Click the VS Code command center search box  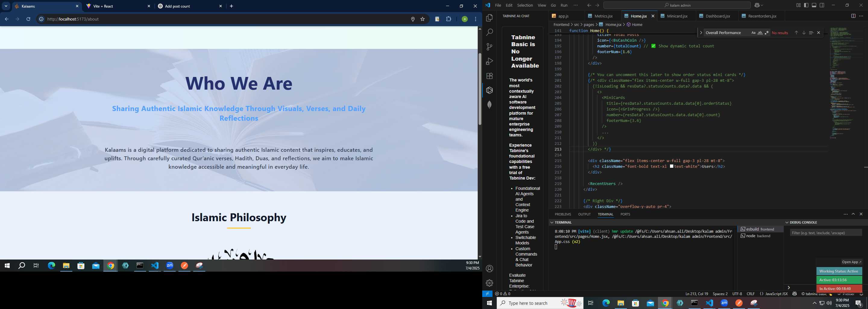(677, 5)
